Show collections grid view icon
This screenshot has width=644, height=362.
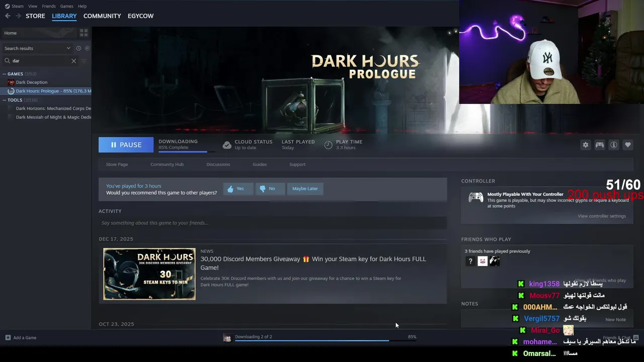84,33
